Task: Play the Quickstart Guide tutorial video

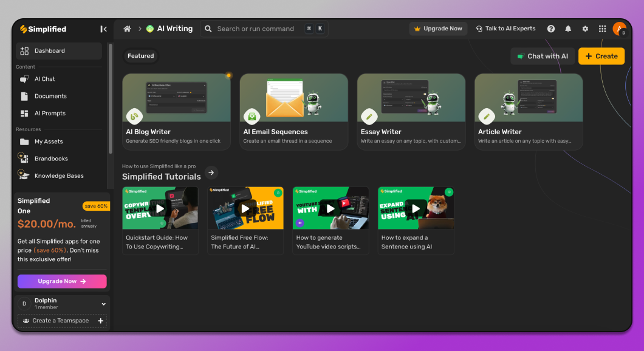Action: point(160,208)
